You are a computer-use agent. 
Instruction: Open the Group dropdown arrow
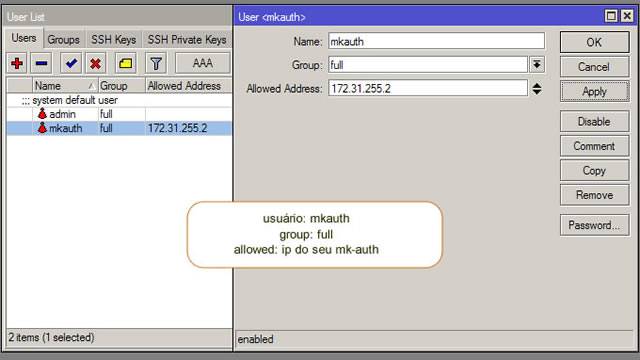point(537,64)
